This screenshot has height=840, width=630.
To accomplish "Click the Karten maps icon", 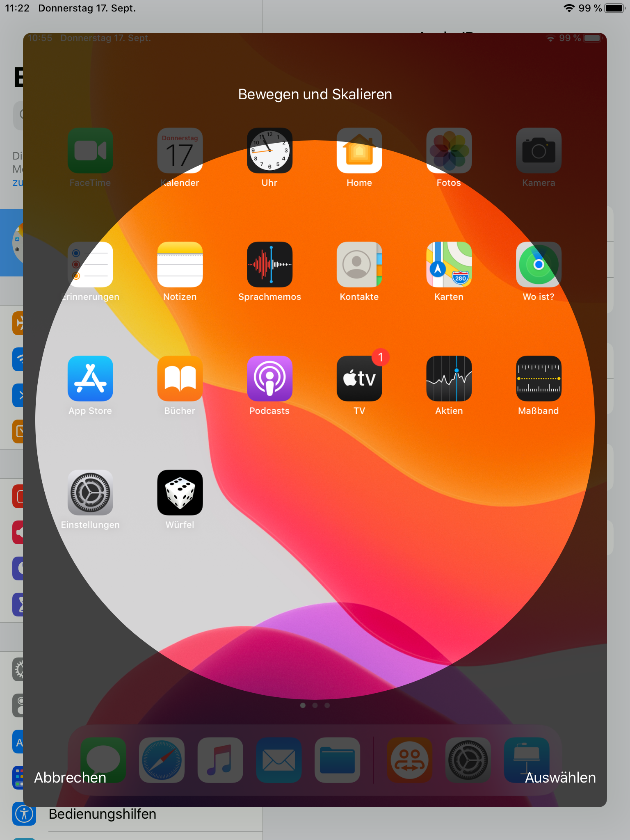I will pos(449,265).
